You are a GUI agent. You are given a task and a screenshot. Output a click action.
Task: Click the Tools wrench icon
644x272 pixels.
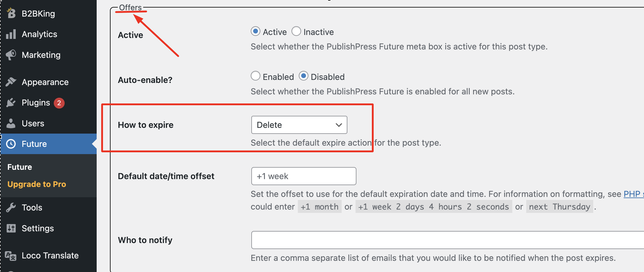tap(11, 207)
